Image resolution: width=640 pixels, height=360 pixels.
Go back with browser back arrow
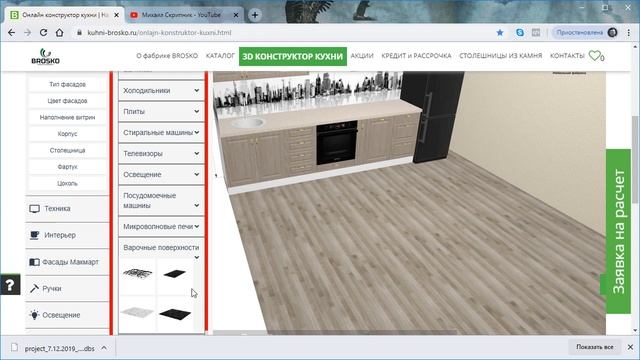pyautogui.click(x=11, y=33)
